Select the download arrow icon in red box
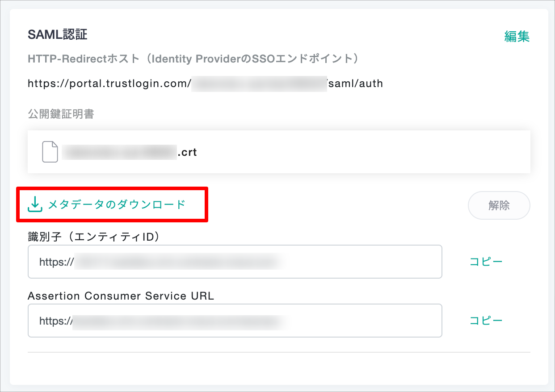555x392 pixels. pos(34,204)
